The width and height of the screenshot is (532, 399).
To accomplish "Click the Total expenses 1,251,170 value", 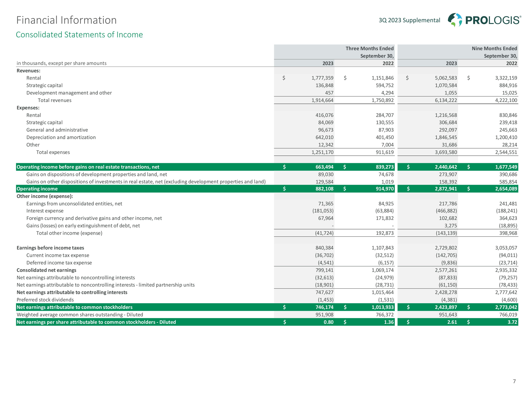I will 322,152.
